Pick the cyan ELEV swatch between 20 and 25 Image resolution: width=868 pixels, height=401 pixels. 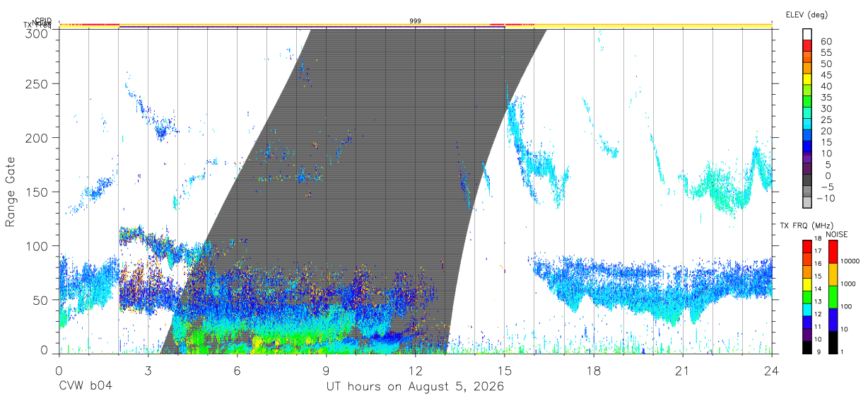click(807, 125)
